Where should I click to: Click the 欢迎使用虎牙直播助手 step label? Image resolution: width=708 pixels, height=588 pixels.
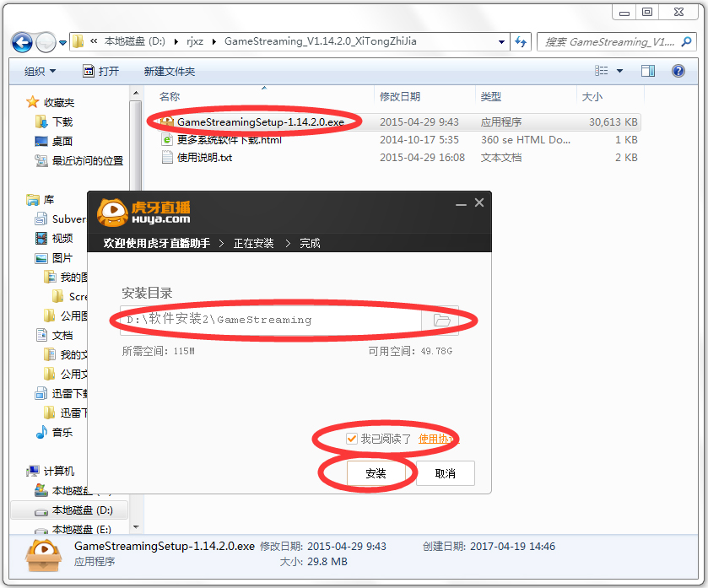point(156,243)
